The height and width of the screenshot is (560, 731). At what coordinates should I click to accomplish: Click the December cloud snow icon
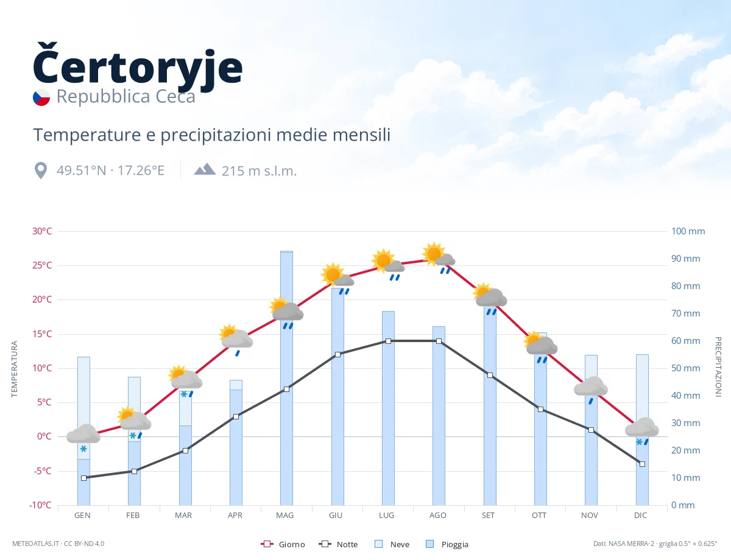click(642, 432)
